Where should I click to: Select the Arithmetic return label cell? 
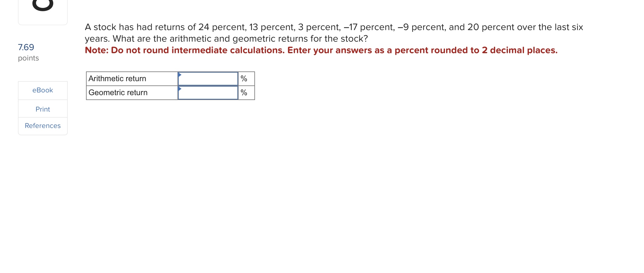[132, 79]
